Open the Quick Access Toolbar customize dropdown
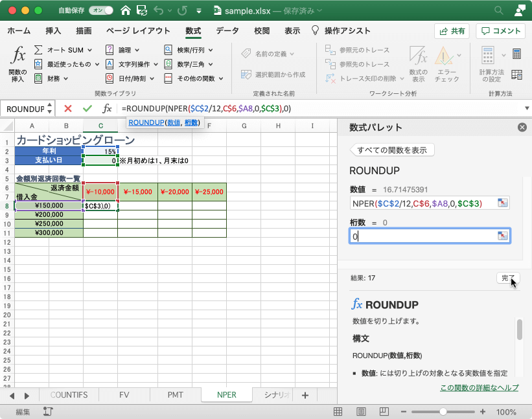This screenshot has width=532, height=419. (199, 11)
